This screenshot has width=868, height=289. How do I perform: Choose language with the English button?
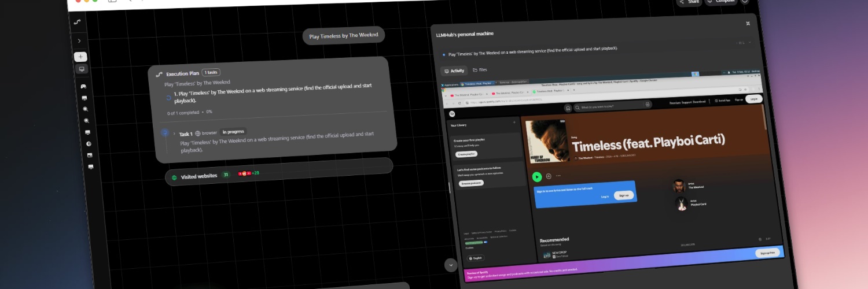(x=477, y=258)
